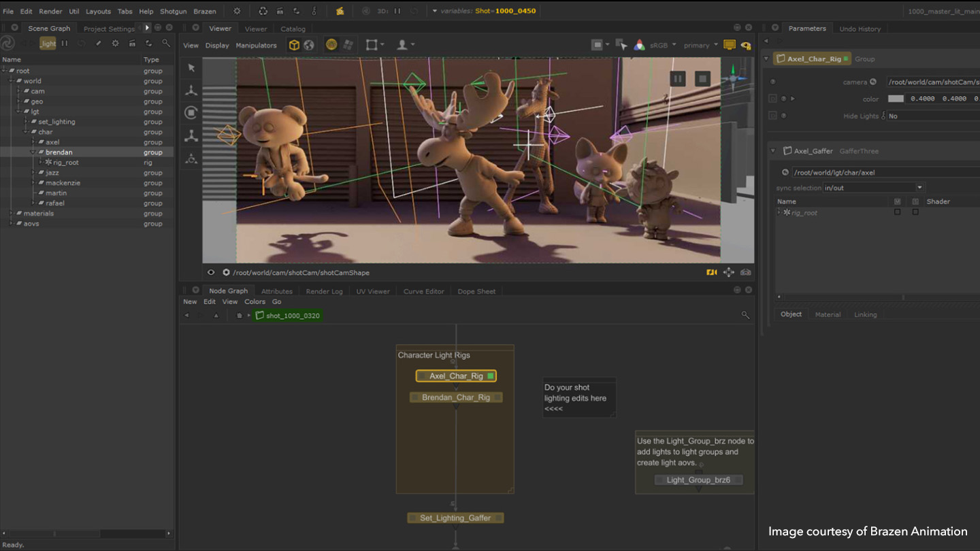
Task: Toggle the mute checkbox for rig_root in Axel_Gaffer
Action: click(x=897, y=212)
